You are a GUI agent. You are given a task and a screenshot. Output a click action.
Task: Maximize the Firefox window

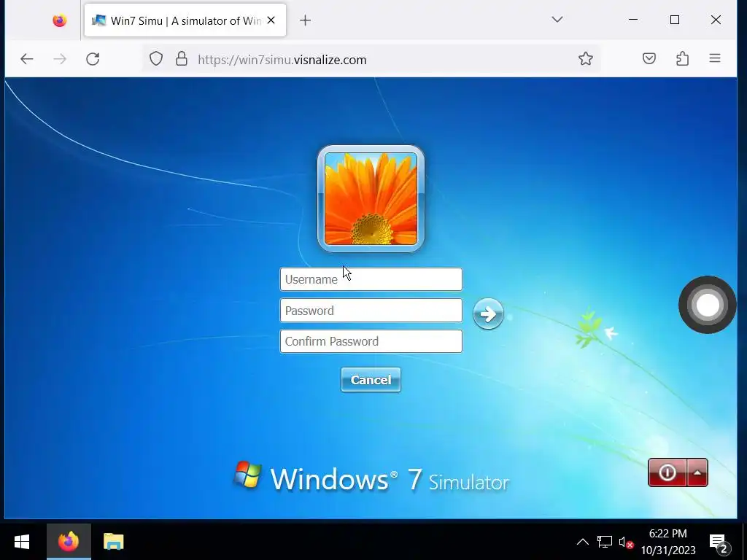coord(675,20)
